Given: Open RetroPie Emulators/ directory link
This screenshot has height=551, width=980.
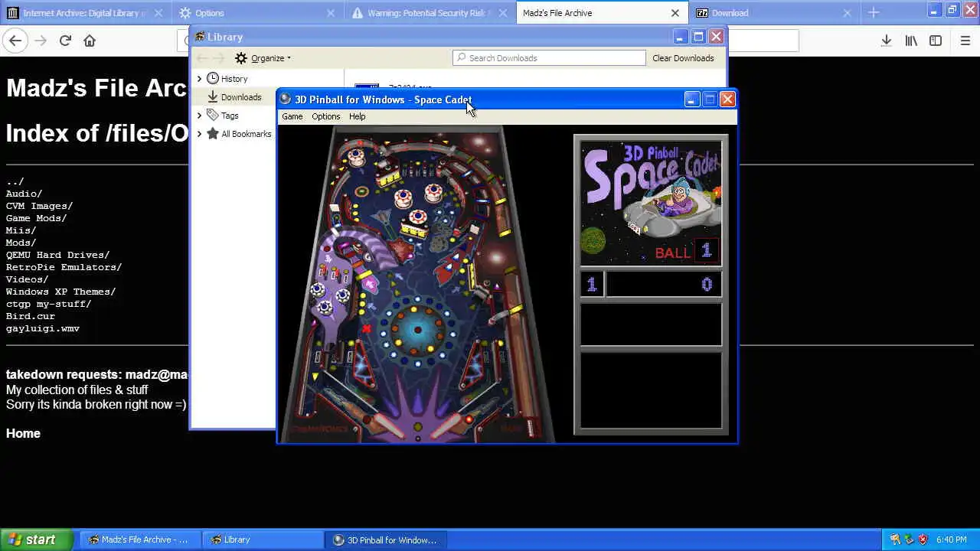Looking at the screenshot, I should pyautogui.click(x=64, y=267).
